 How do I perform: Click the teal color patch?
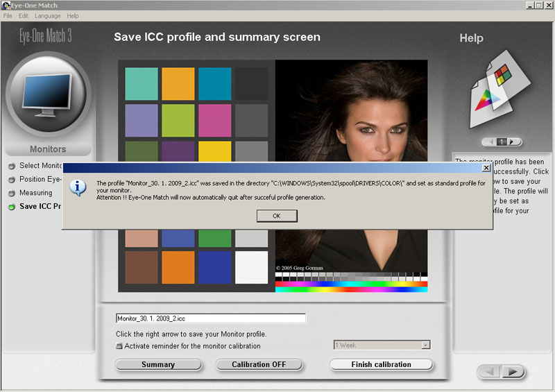pos(142,84)
